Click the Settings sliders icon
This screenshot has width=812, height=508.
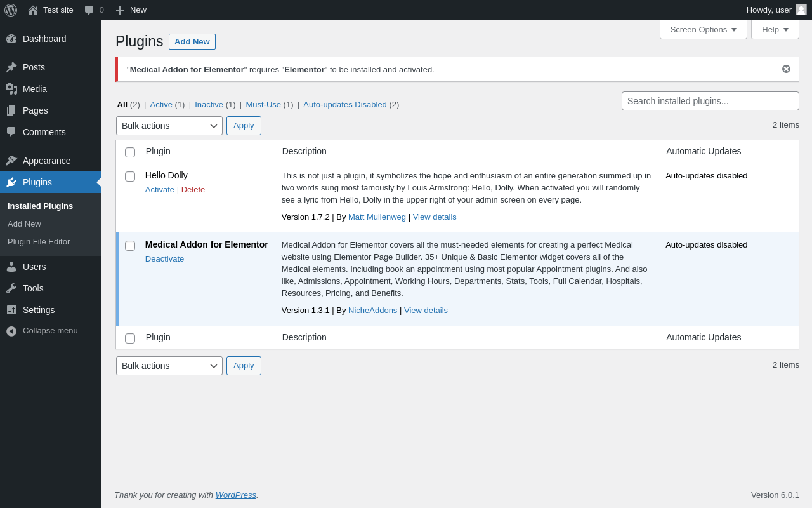(11, 310)
